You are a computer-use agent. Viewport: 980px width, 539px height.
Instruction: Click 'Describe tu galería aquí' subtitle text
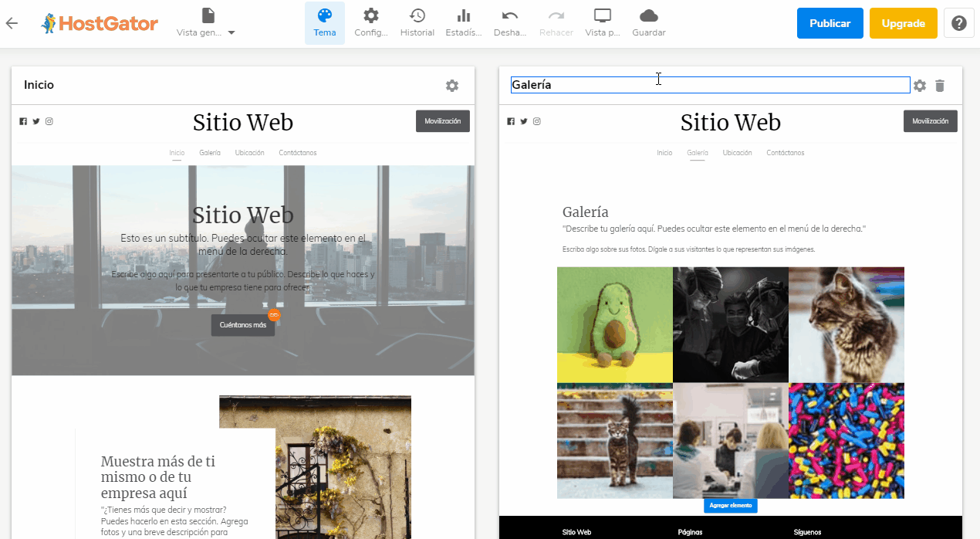pos(715,229)
